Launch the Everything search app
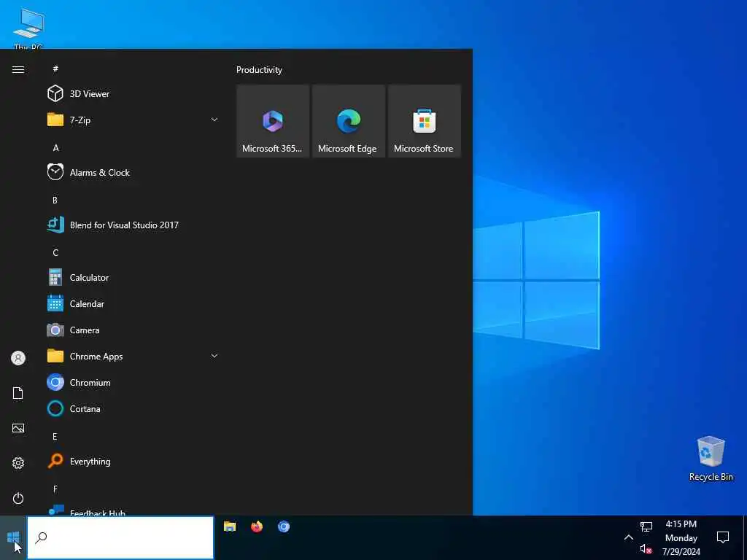Image resolution: width=747 pixels, height=560 pixels. tap(133, 461)
